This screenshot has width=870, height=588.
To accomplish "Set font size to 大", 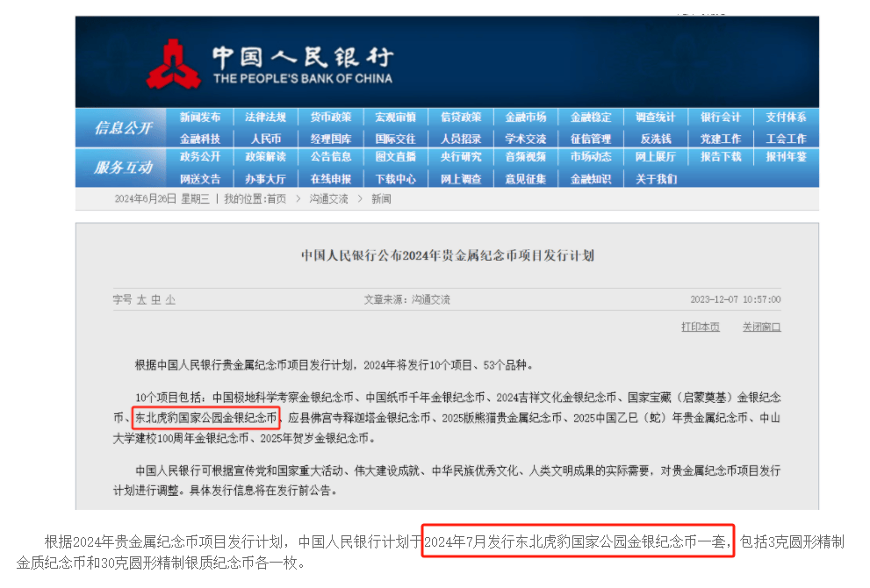I will pyautogui.click(x=141, y=299).
